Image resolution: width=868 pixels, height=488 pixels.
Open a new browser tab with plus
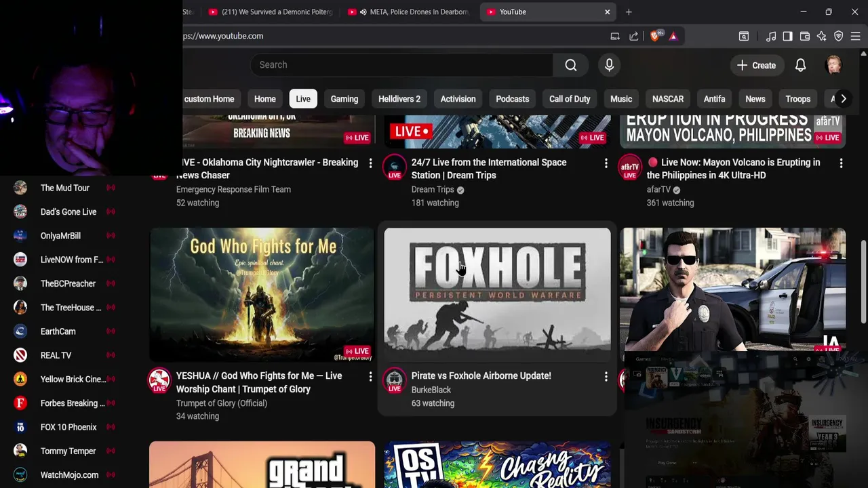(x=629, y=12)
